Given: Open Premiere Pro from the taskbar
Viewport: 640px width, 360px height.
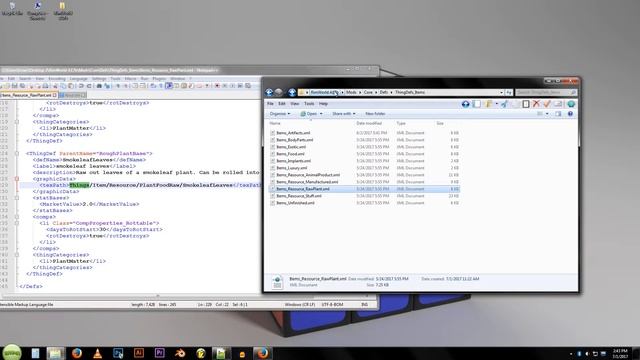Looking at the screenshot, I should tap(160, 353).
